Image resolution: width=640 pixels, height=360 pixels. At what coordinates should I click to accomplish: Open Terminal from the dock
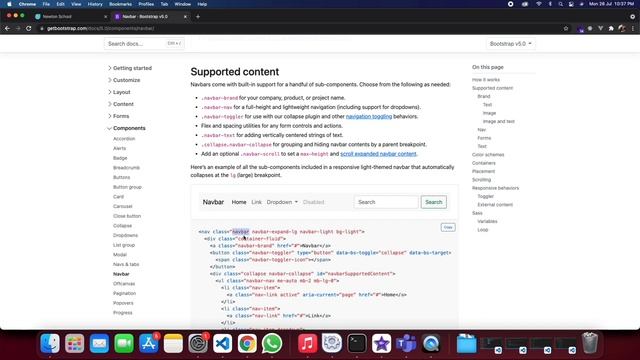pos(357,343)
